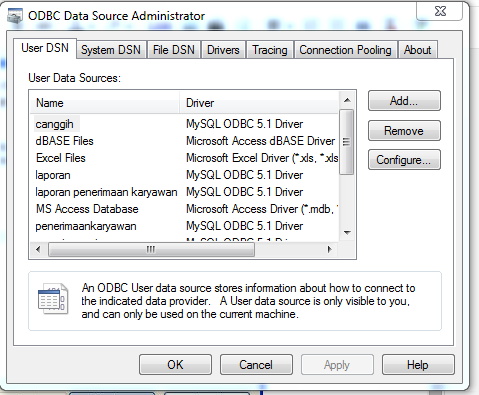Screen dimensions: 479x395
Task: Click the vertical scrollbar up arrow
Action: point(347,100)
